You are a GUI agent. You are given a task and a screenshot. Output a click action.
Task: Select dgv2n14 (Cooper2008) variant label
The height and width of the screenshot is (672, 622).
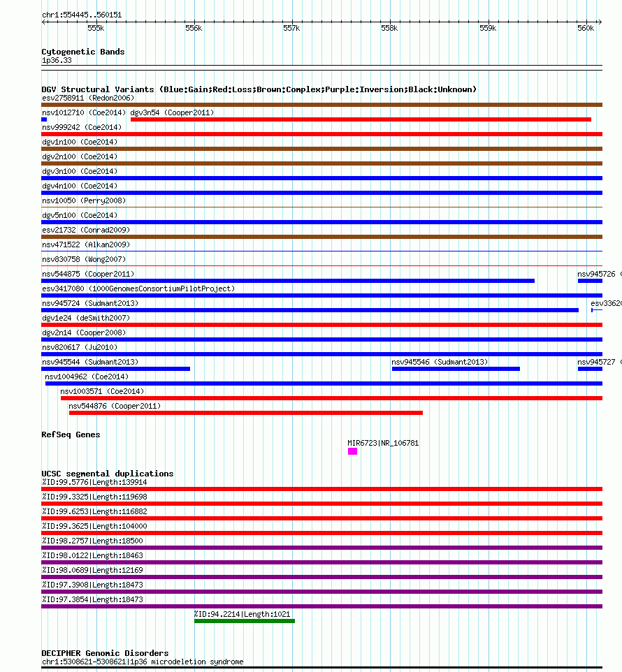pyautogui.click(x=84, y=333)
